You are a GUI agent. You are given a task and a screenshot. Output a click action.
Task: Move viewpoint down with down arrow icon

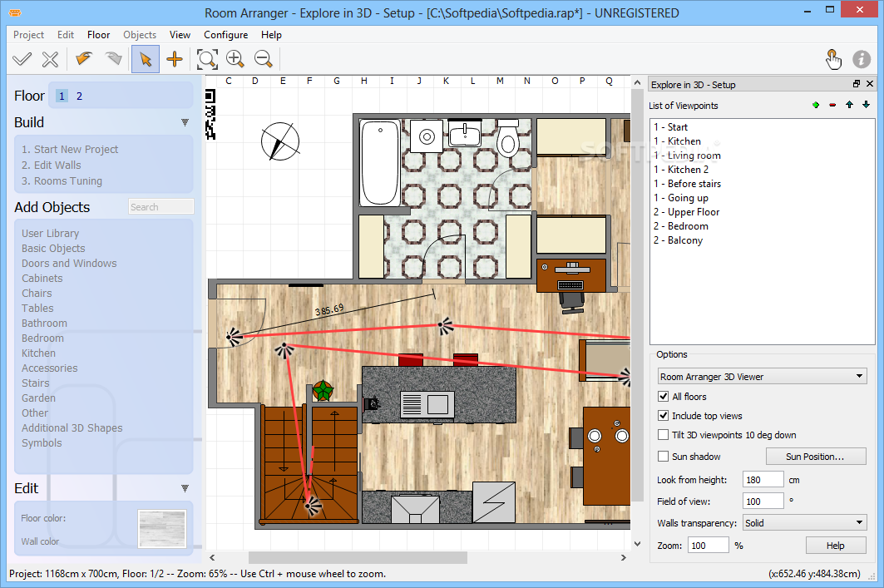[866, 105]
